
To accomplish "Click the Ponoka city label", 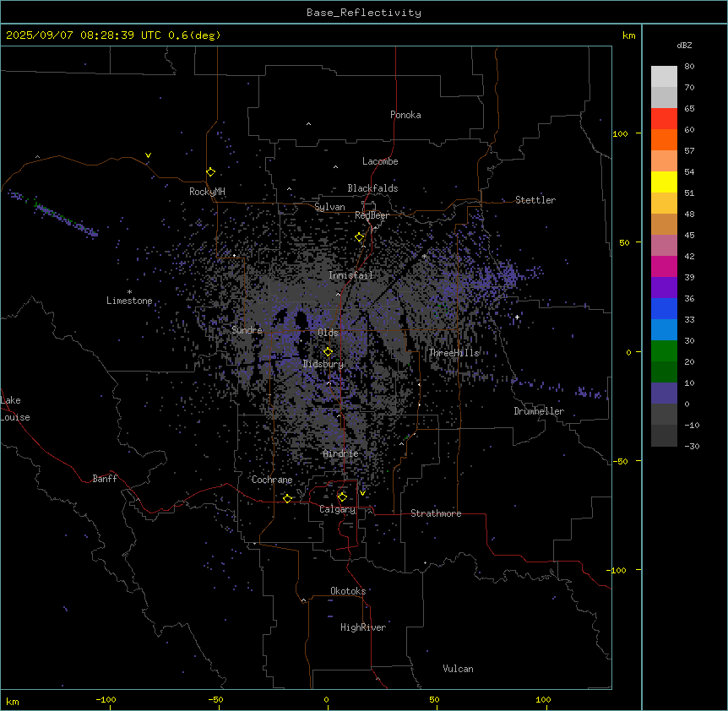I will click(405, 115).
